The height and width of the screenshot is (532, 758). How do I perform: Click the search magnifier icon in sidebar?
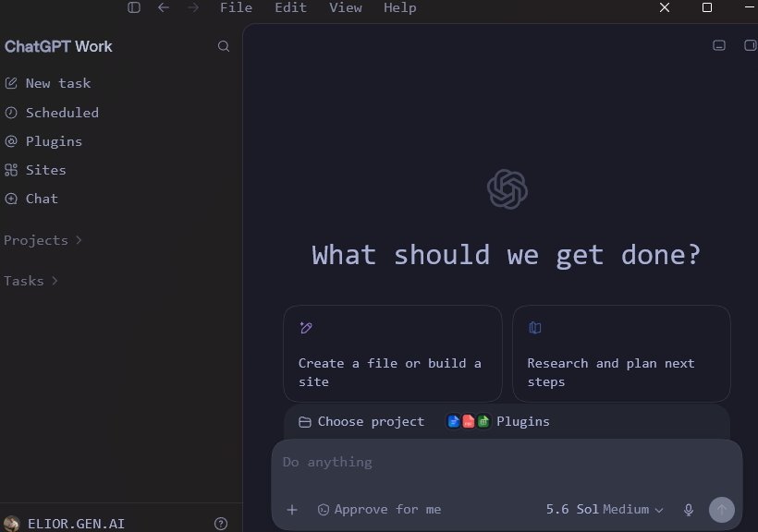pyautogui.click(x=224, y=46)
